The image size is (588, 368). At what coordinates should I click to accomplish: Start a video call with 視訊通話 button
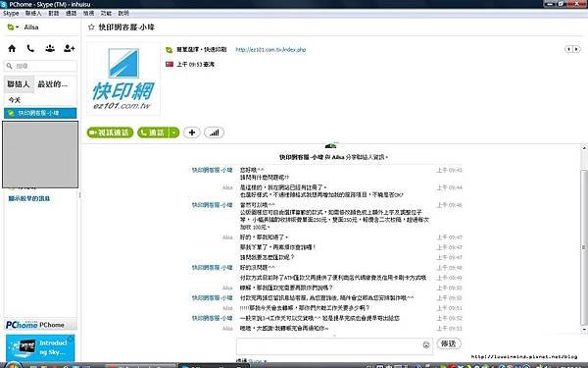(x=110, y=132)
